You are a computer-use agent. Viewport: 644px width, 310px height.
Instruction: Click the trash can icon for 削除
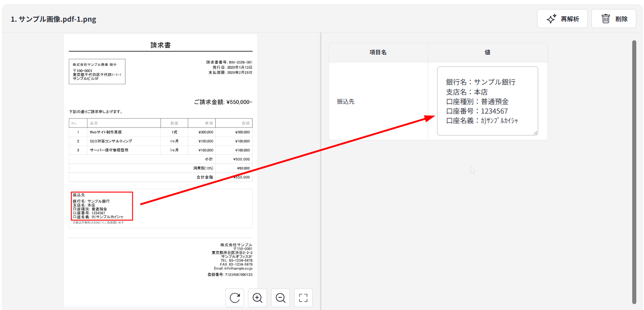pyautogui.click(x=605, y=19)
